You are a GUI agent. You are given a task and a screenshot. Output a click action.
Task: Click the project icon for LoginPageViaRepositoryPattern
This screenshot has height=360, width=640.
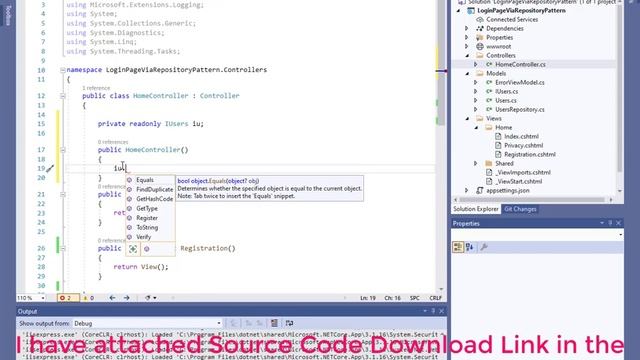pos(471,11)
